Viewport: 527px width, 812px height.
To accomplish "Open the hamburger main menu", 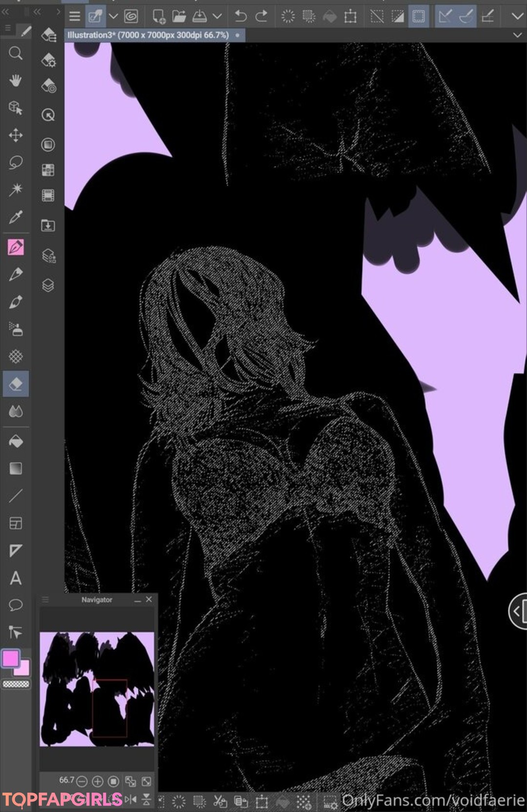I will pos(75,17).
